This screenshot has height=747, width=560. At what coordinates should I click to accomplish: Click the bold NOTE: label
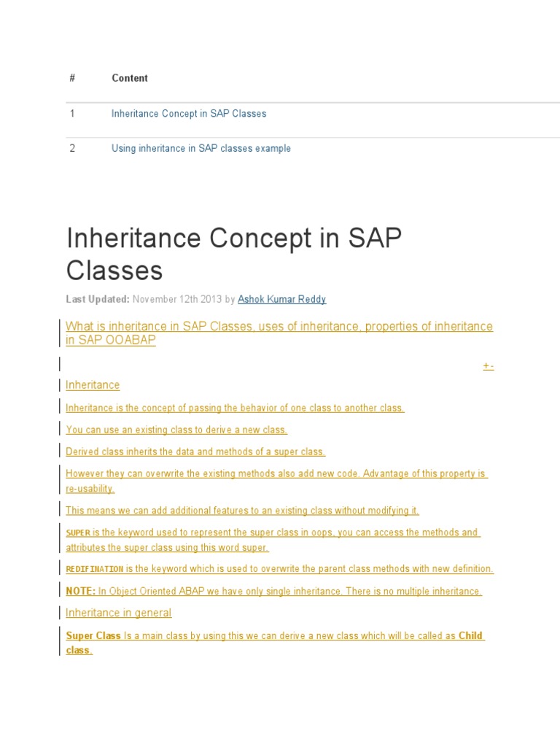click(x=80, y=591)
